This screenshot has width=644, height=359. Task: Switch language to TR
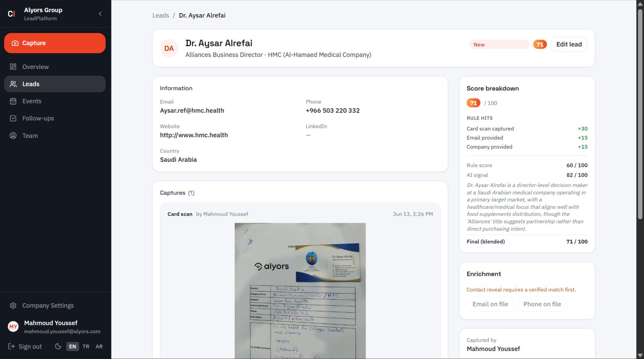[x=86, y=347]
